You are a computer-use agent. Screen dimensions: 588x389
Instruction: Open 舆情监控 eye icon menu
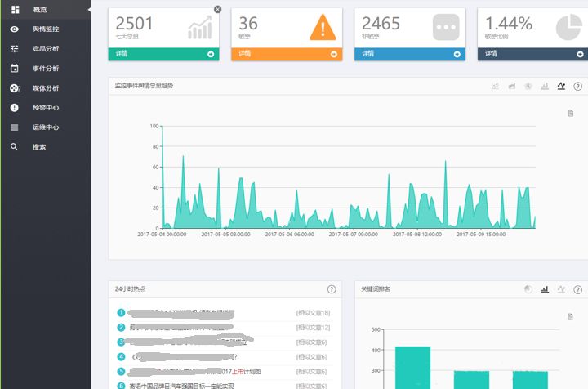[x=14, y=29]
